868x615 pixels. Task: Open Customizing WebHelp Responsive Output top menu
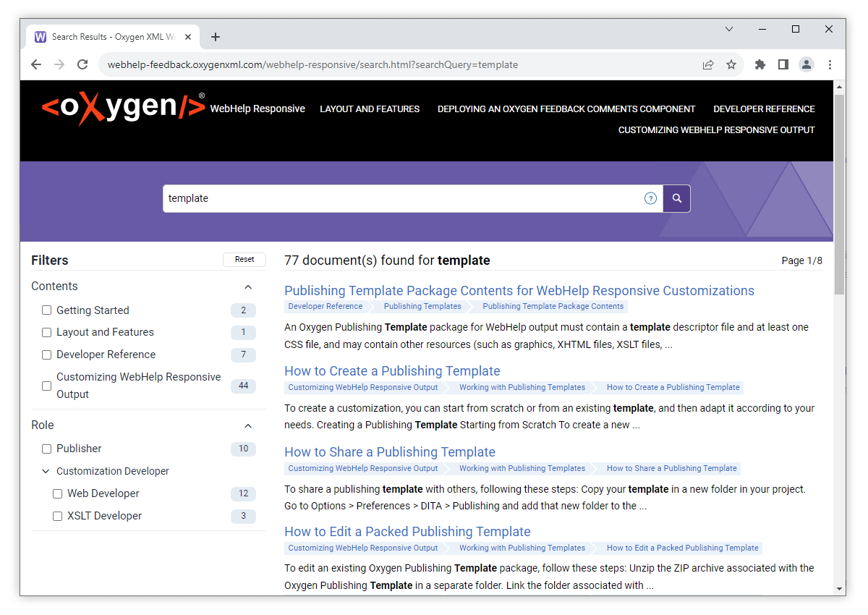pyautogui.click(x=716, y=130)
